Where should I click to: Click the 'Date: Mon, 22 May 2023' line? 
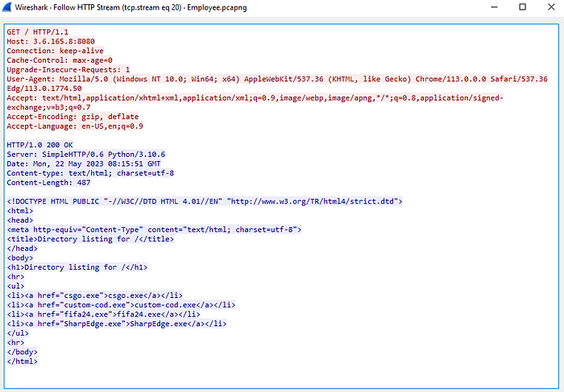pos(84,163)
